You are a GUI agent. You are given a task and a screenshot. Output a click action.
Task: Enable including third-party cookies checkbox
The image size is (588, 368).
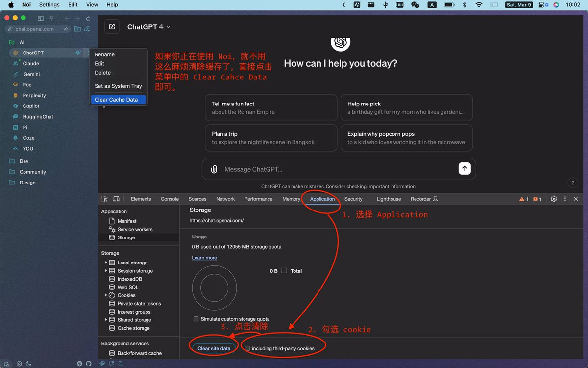coord(247,348)
